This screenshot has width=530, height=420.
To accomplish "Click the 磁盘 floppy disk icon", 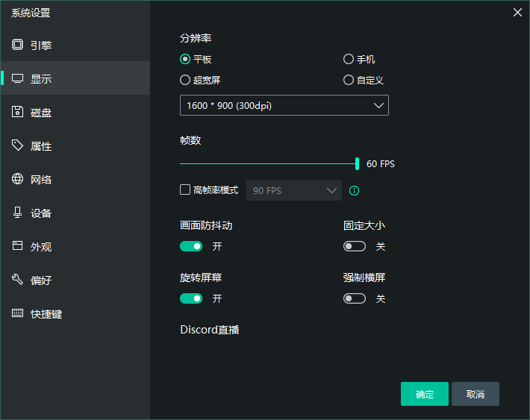I will click(17, 112).
